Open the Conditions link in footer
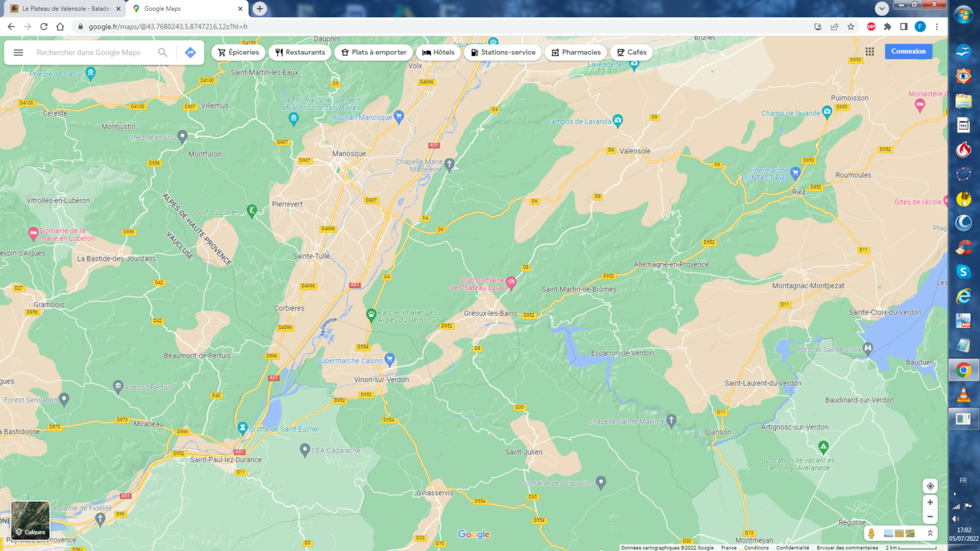This screenshot has height=551, width=980. click(x=756, y=548)
